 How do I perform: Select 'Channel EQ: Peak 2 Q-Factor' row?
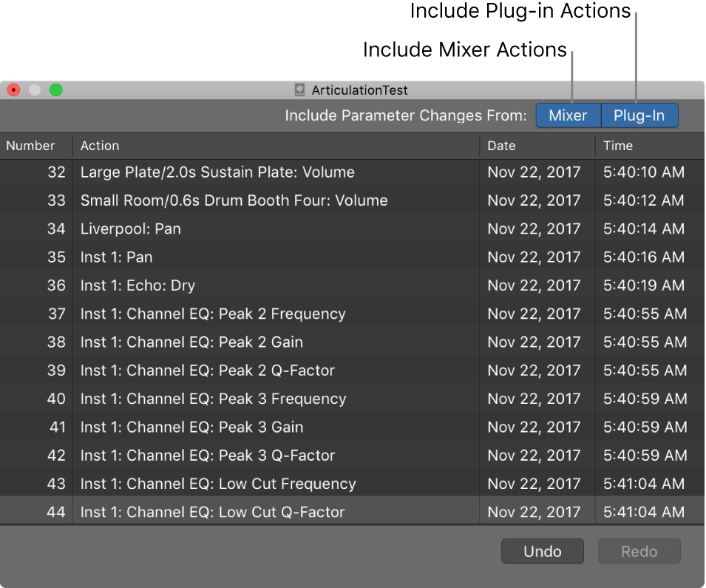tap(352, 371)
